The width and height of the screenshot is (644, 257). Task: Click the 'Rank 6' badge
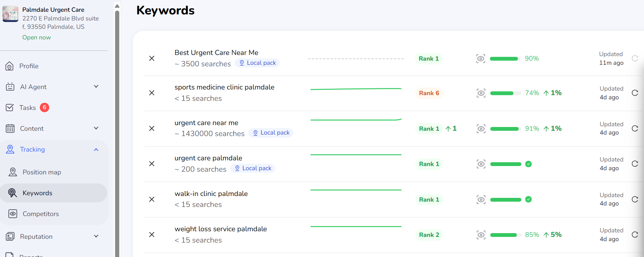429,93
